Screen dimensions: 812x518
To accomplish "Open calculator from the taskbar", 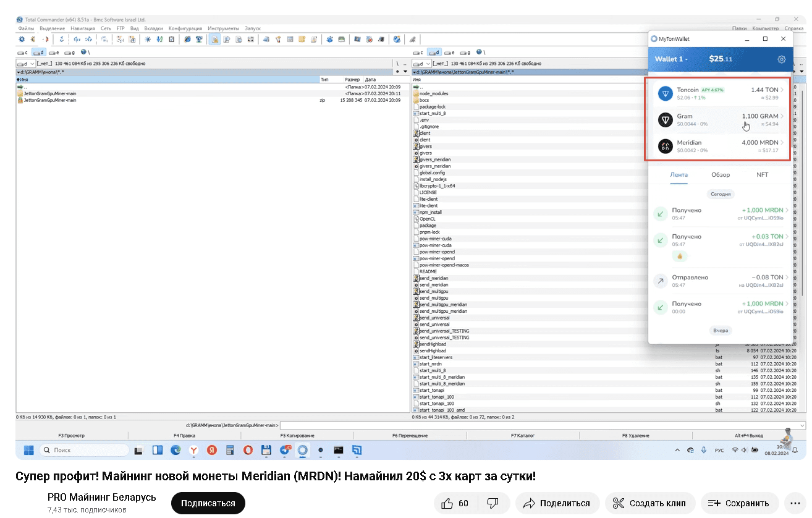I will pyautogui.click(x=230, y=450).
